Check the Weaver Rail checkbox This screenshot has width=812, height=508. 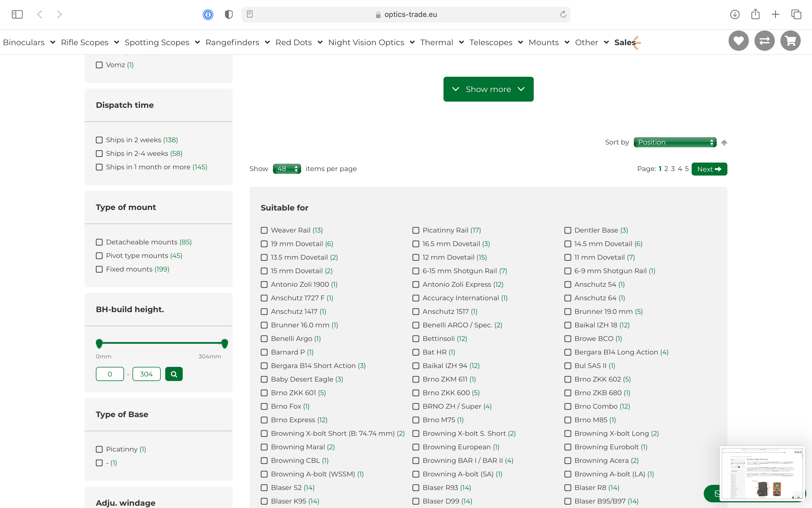[264, 230]
